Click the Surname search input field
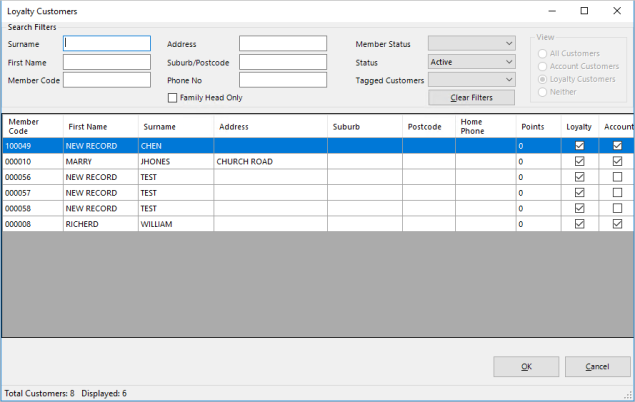635x402 pixels. 107,44
